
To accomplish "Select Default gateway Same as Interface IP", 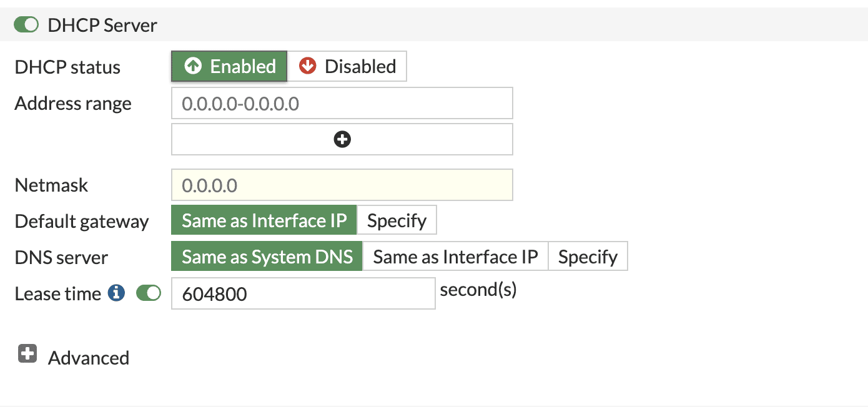I will click(x=264, y=221).
